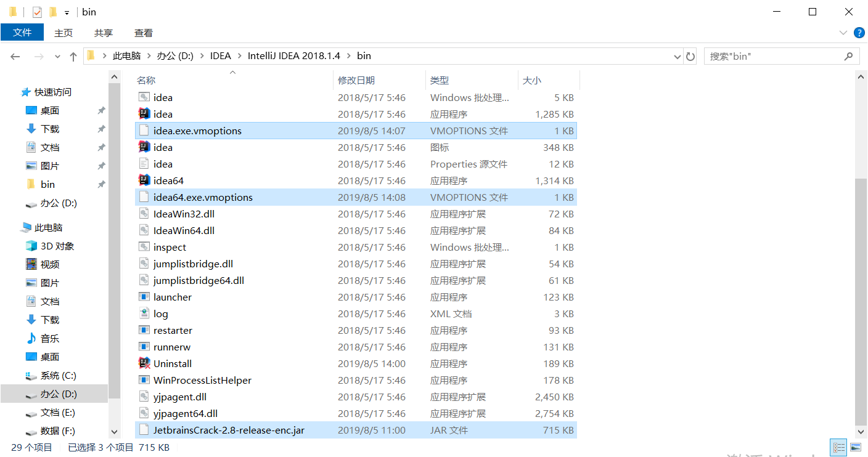Click the restarter application icon

pyautogui.click(x=144, y=330)
